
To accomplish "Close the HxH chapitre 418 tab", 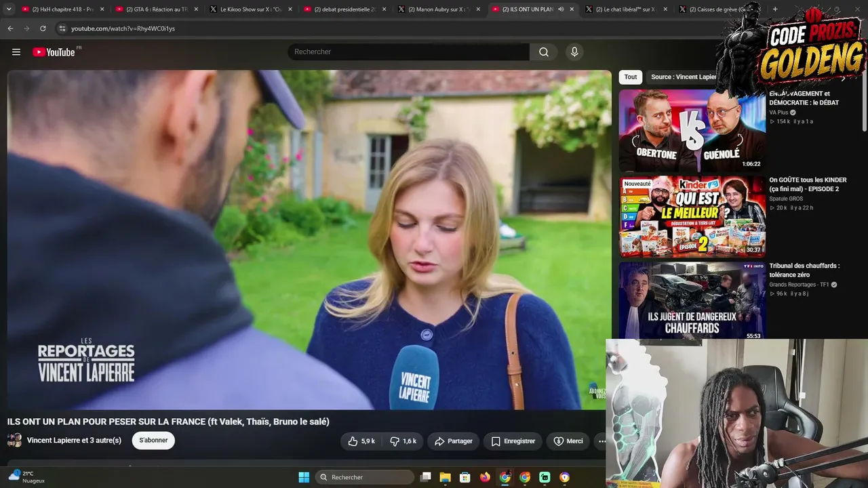I will coord(102,9).
